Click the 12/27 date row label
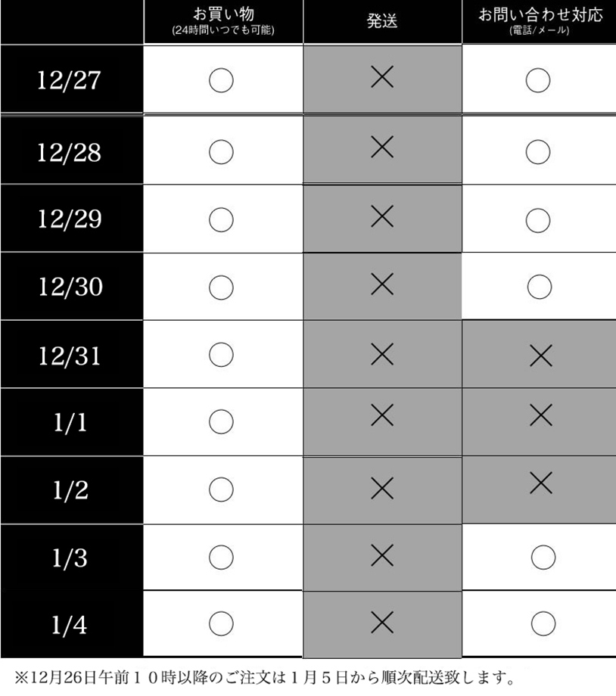The image size is (616, 696). 69,80
